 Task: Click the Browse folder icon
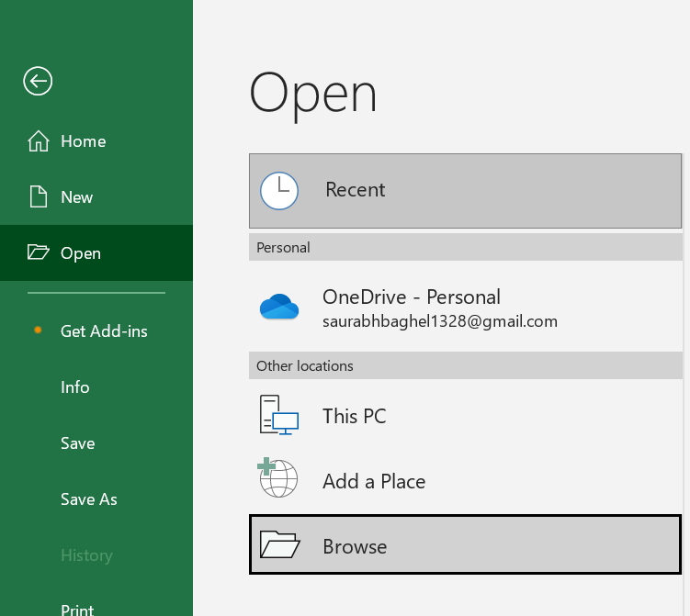click(279, 545)
